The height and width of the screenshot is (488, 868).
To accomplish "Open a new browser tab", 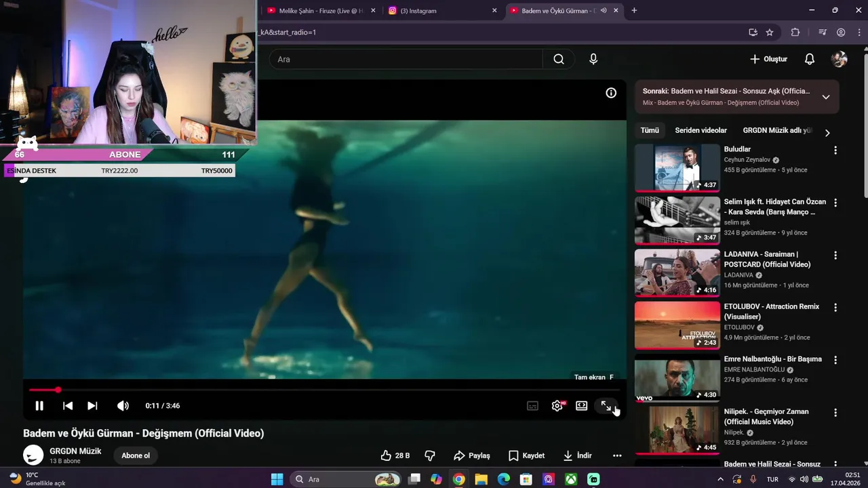I will [x=634, y=11].
